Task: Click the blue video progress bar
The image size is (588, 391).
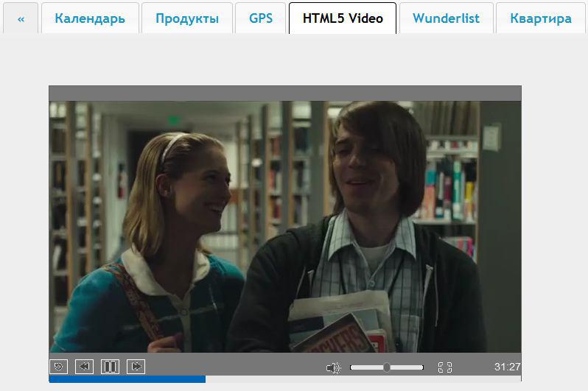Action: pyautogui.click(x=127, y=379)
